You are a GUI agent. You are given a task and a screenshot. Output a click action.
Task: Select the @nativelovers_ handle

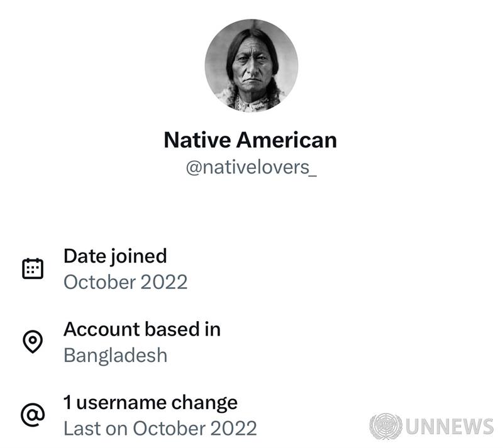click(250, 169)
